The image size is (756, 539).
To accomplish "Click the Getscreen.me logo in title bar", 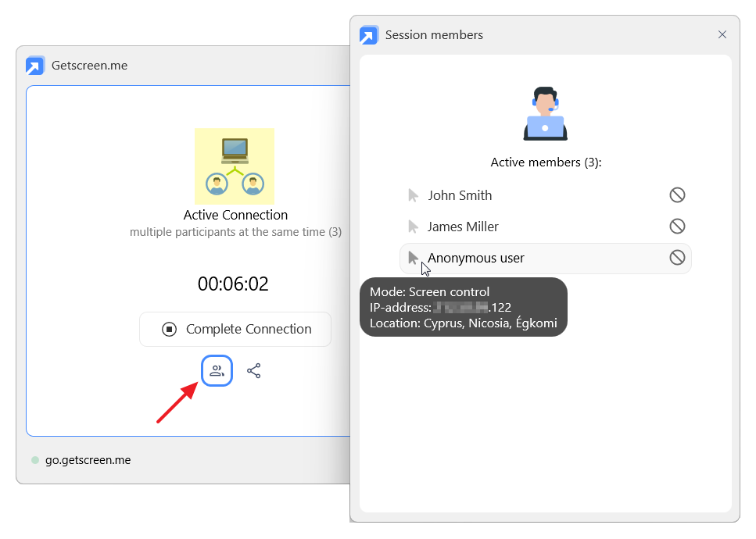I will coord(35,66).
